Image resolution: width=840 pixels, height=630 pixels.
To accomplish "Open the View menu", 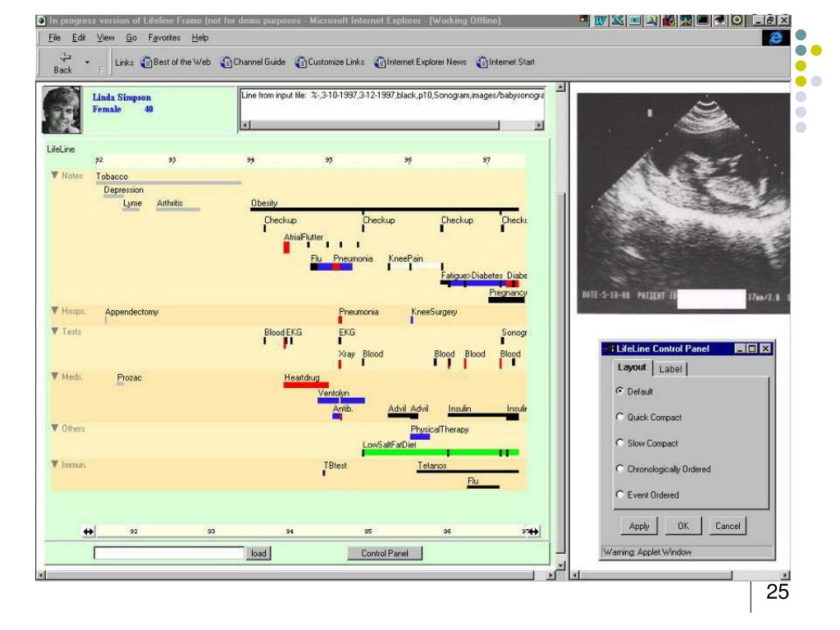I will (106, 38).
